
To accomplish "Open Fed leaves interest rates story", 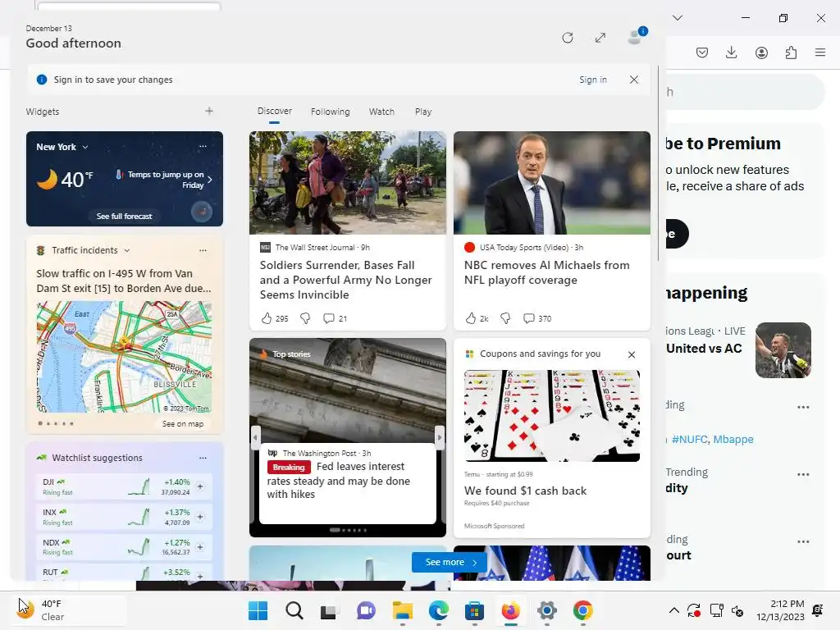I will 338,480.
